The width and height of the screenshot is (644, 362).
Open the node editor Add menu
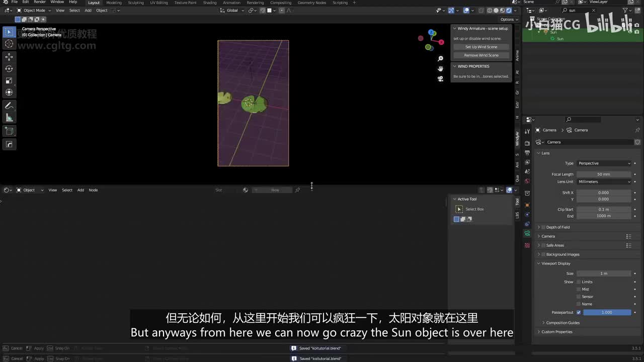[80, 190]
